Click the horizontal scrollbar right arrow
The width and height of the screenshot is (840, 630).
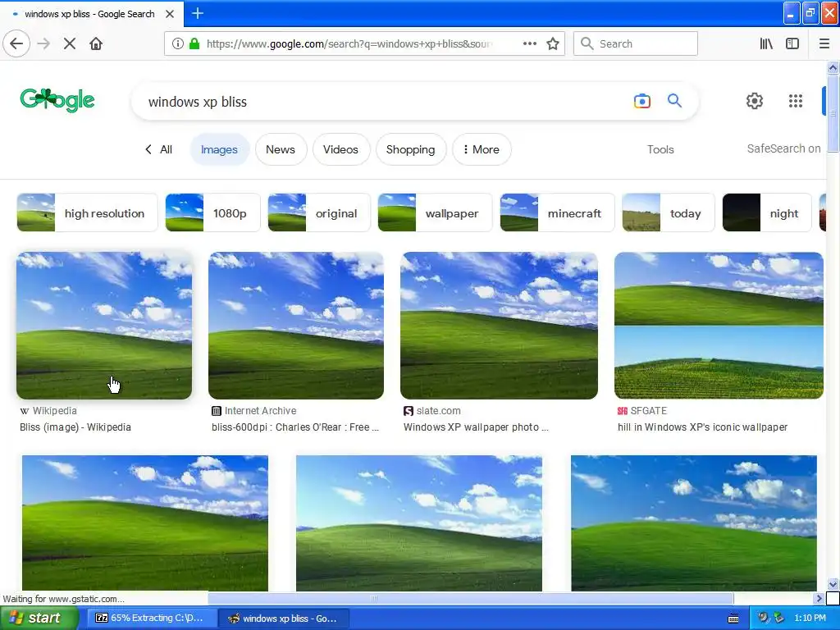(819, 598)
